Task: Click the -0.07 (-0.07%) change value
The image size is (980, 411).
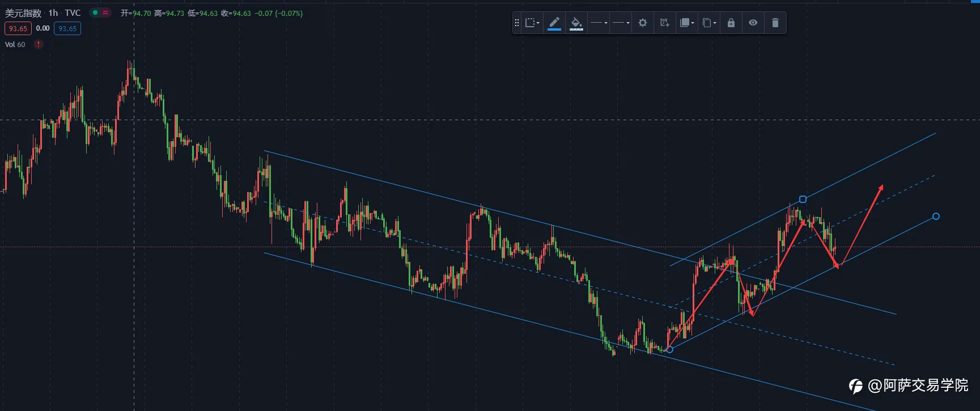Action: pyautogui.click(x=279, y=13)
